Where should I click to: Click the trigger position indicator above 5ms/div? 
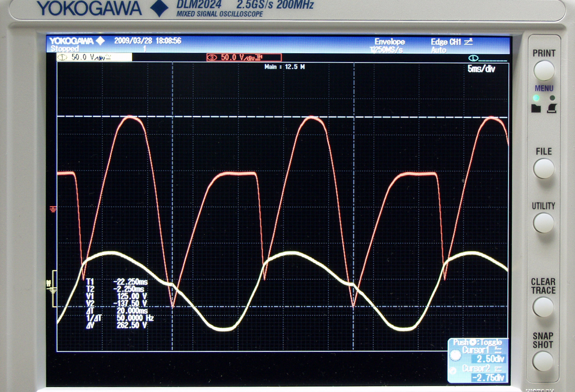pos(473,58)
